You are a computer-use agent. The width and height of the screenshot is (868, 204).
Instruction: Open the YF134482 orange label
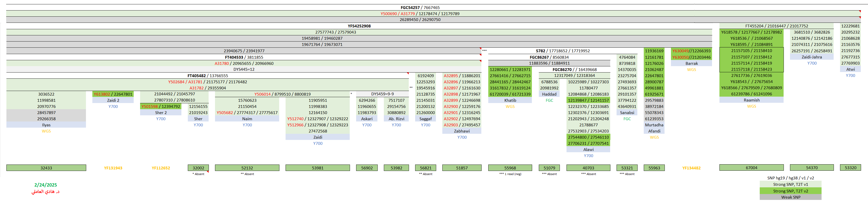(x=691, y=168)
